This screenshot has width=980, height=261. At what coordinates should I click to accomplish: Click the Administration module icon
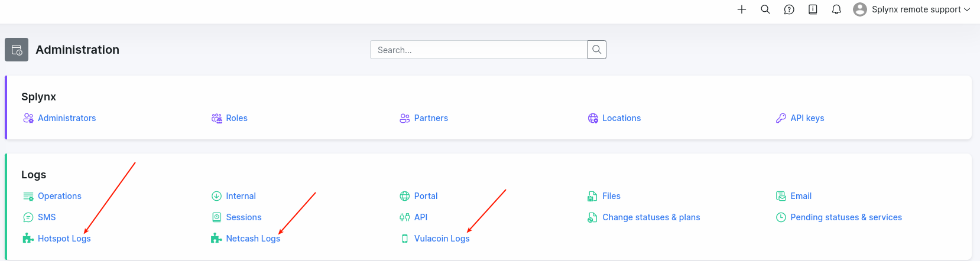[17, 50]
